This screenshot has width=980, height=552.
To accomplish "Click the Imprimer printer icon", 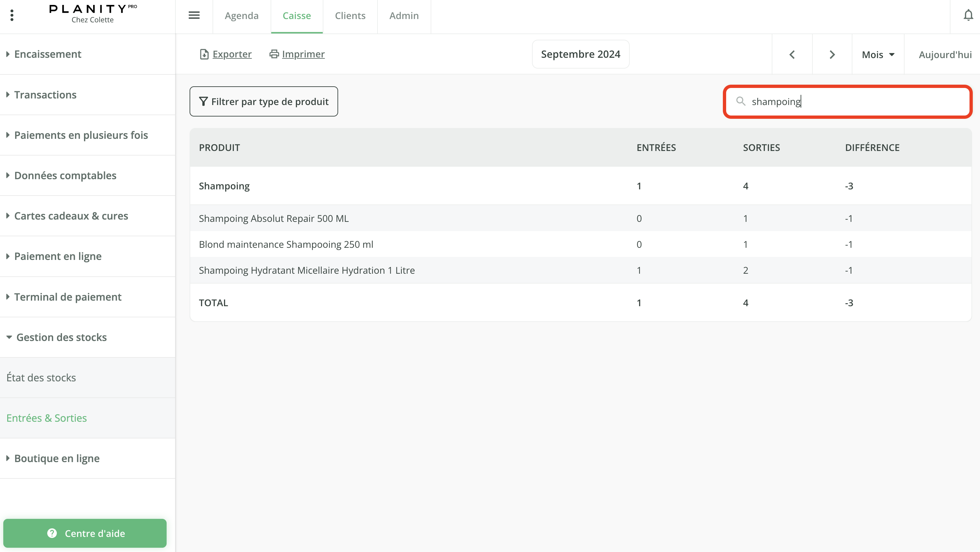I will [x=274, y=54].
